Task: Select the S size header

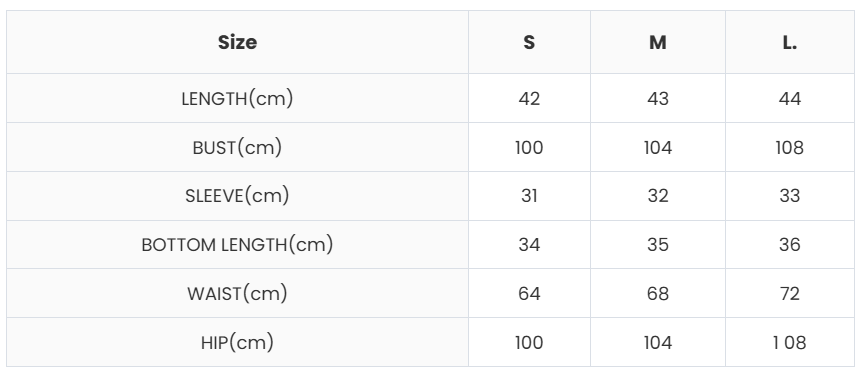Action: [x=529, y=42]
